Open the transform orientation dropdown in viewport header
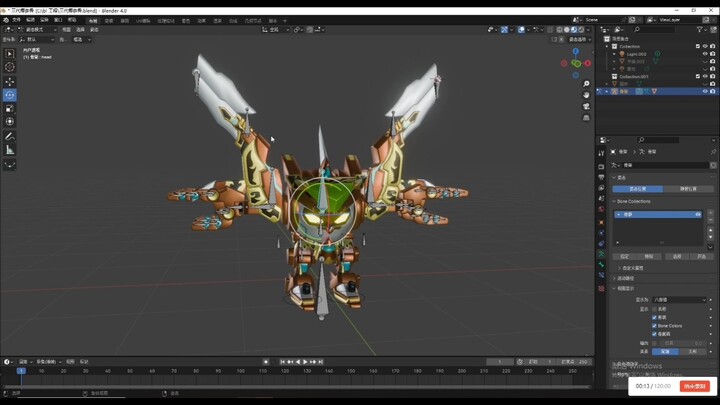This screenshot has width=720, height=405. pos(276,29)
